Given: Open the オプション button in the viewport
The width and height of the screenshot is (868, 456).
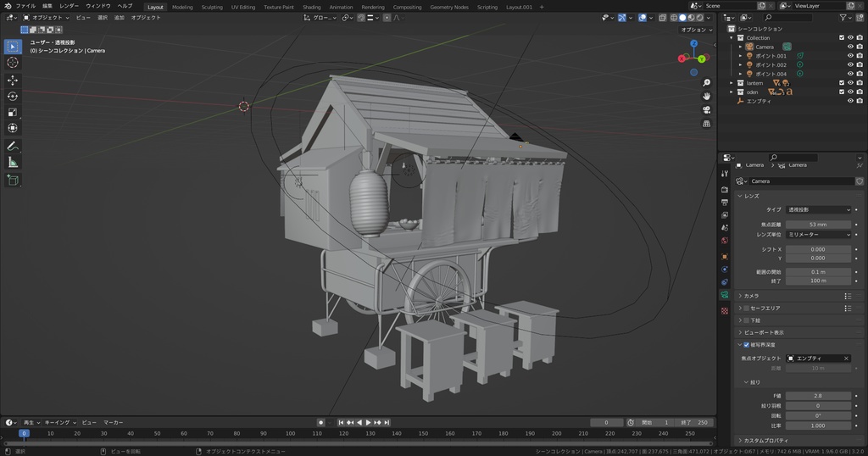Looking at the screenshot, I should coord(695,30).
